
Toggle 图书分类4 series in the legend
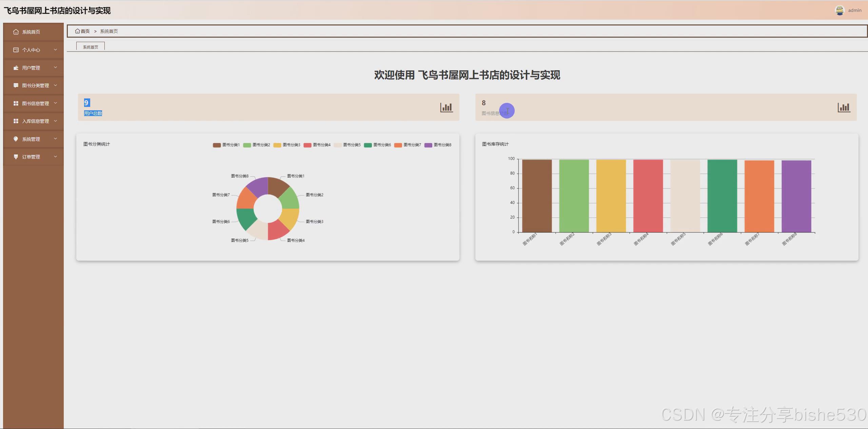(x=317, y=145)
